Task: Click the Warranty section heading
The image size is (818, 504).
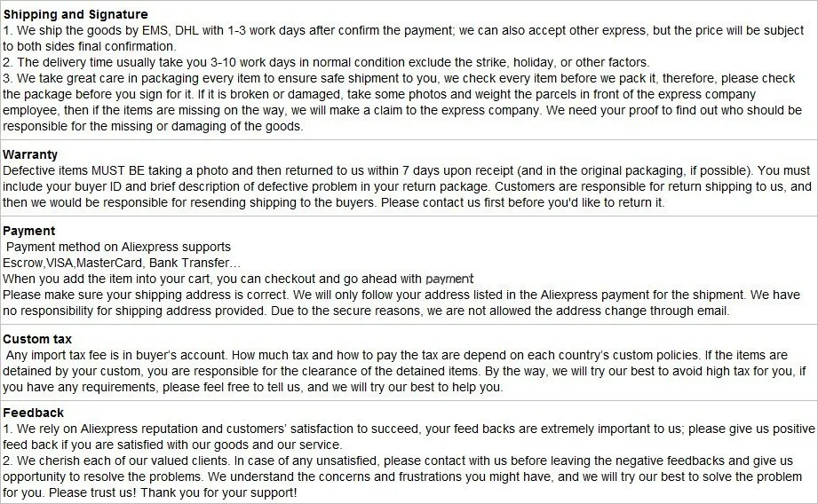Action: [29, 154]
